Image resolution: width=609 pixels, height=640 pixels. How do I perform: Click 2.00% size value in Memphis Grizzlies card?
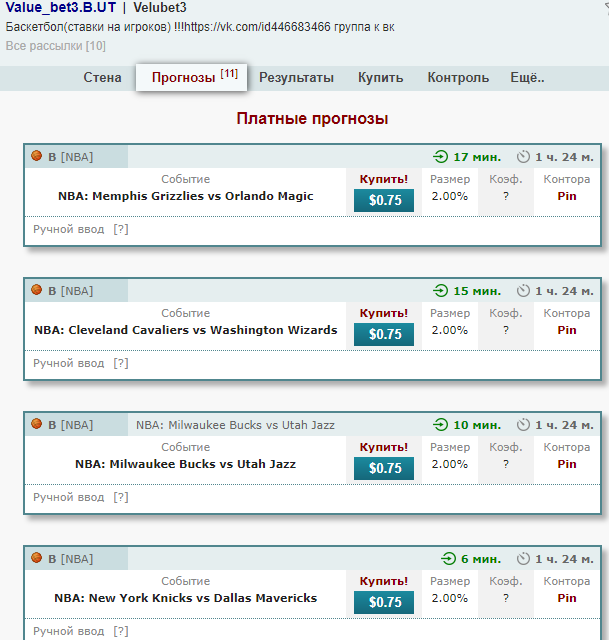(450, 196)
